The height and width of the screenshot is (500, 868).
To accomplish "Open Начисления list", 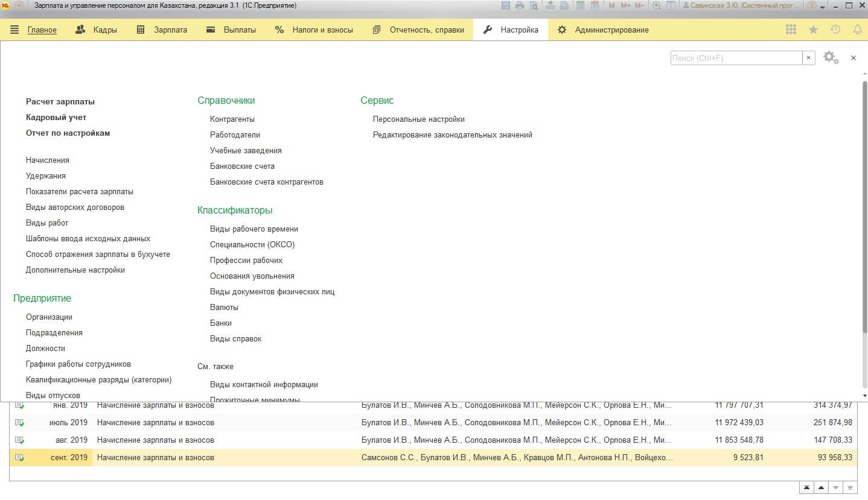I will [48, 160].
